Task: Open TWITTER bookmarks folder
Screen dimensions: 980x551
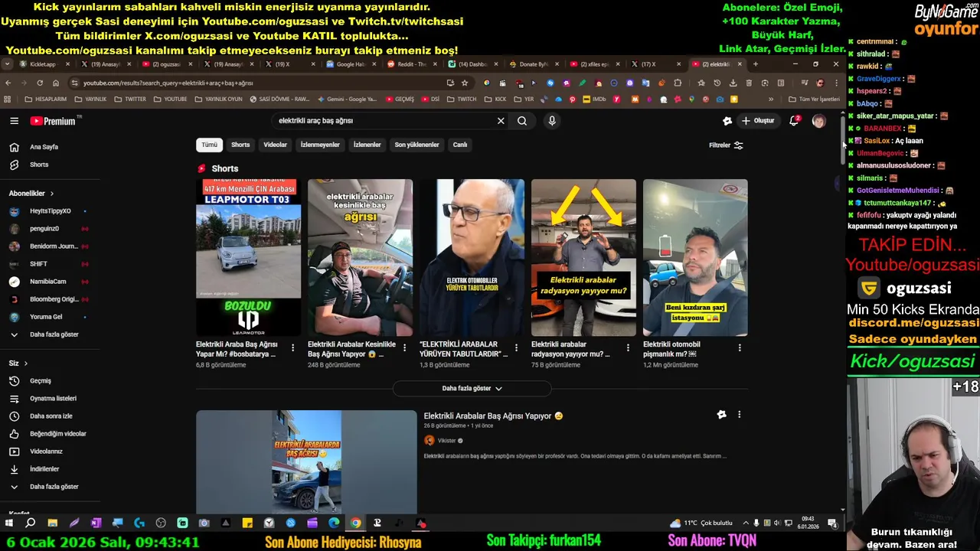Action: coord(130,99)
